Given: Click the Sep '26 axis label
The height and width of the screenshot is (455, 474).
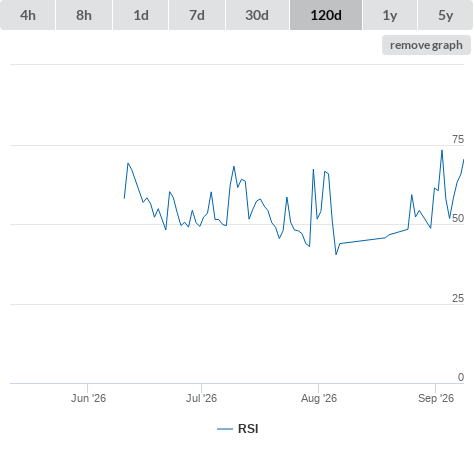Looking at the screenshot, I should 436,398.
